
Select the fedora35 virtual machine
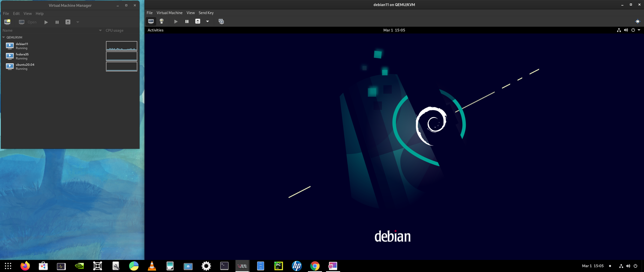[x=22, y=56]
